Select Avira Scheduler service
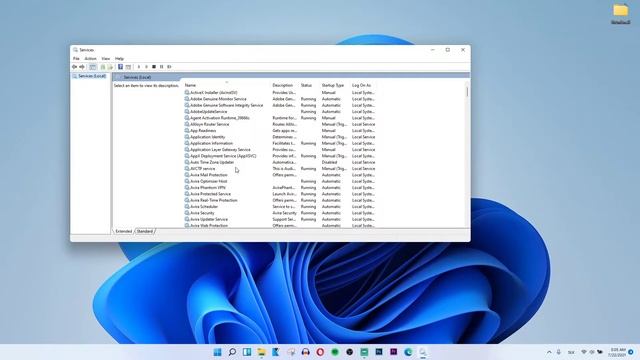The width and height of the screenshot is (640, 360). 280,207
